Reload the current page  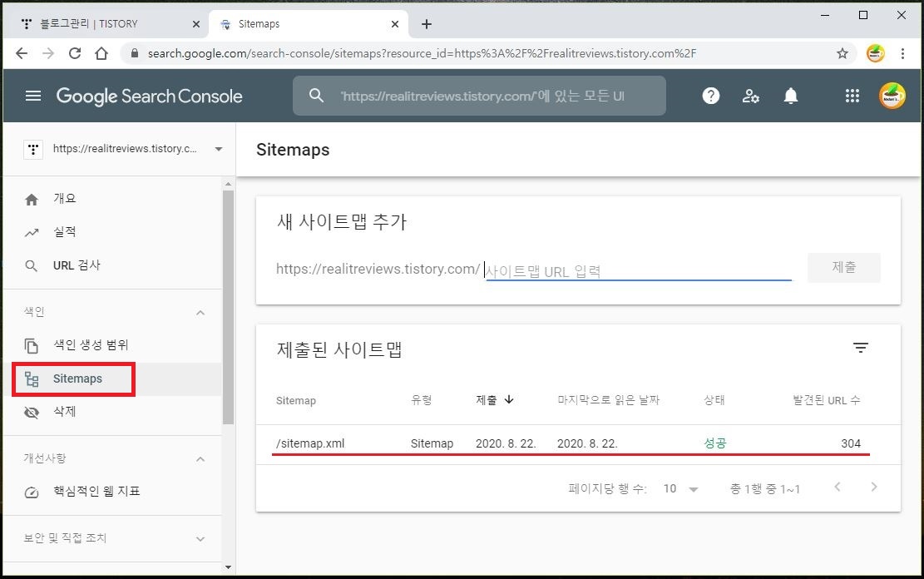pyautogui.click(x=75, y=53)
